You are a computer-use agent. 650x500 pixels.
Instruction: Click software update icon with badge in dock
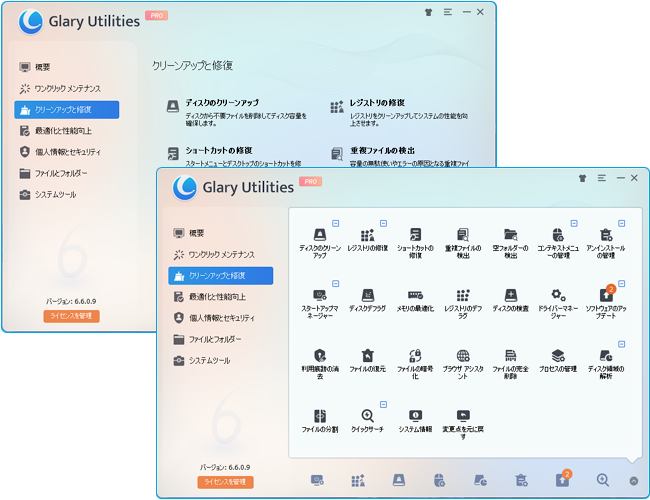pyautogui.click(x=563, y=478)
